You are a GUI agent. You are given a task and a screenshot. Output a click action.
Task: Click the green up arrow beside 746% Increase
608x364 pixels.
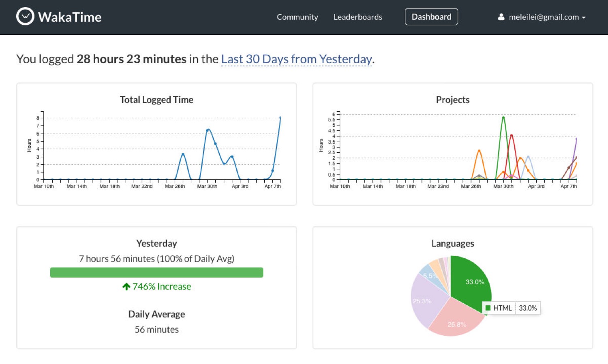point(126,287)
